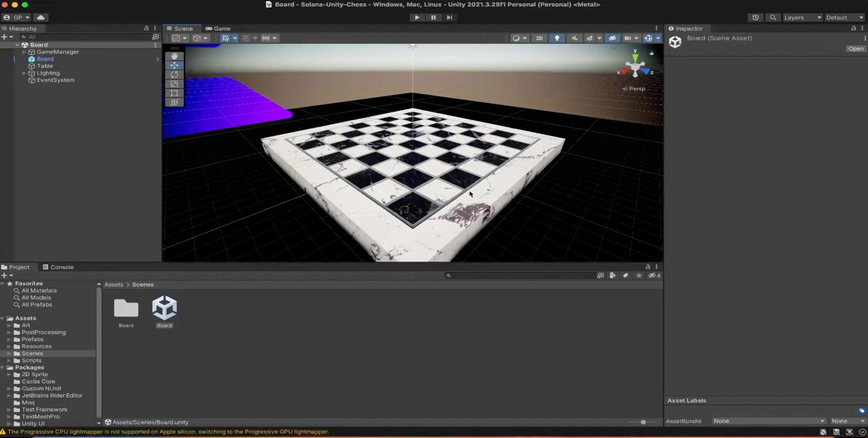Click the Step frame button
This screenshot has width=868, height=438.
point(449,17)
